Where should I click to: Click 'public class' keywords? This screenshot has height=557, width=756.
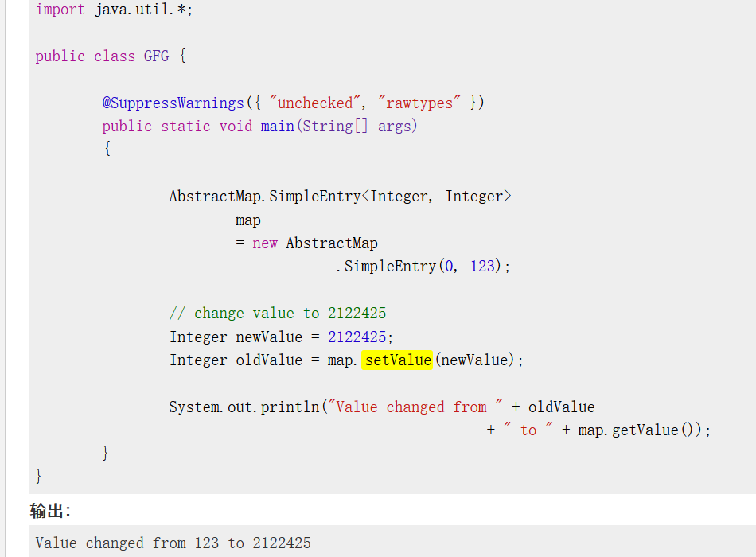[x=85, y=56]
